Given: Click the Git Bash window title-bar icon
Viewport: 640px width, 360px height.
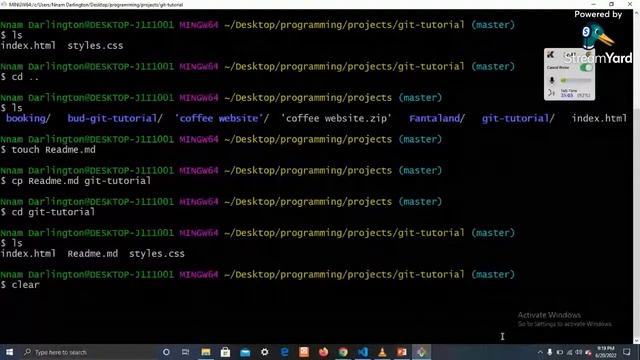Looking at the screenshot, I should point(4,4).
